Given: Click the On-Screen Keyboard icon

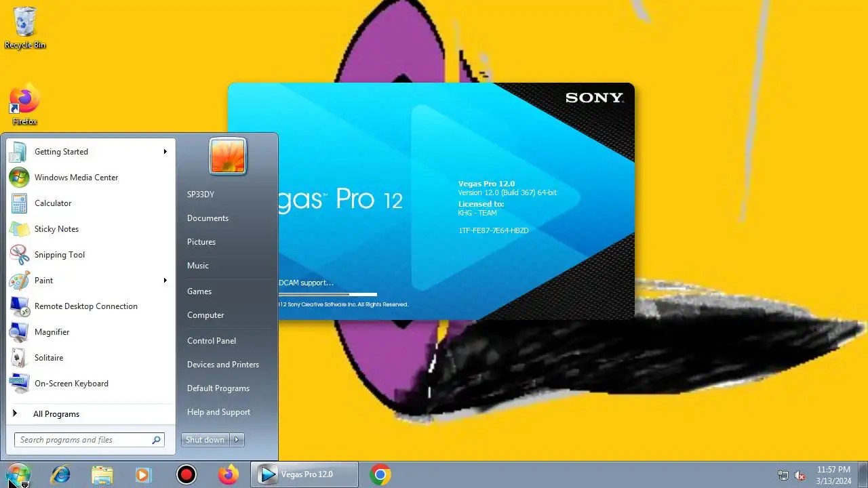Looking at the screenshot, I should (19, 384).
